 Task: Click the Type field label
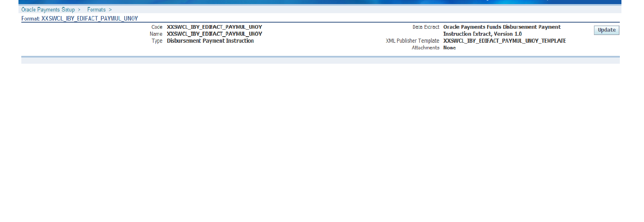(157, 41)
